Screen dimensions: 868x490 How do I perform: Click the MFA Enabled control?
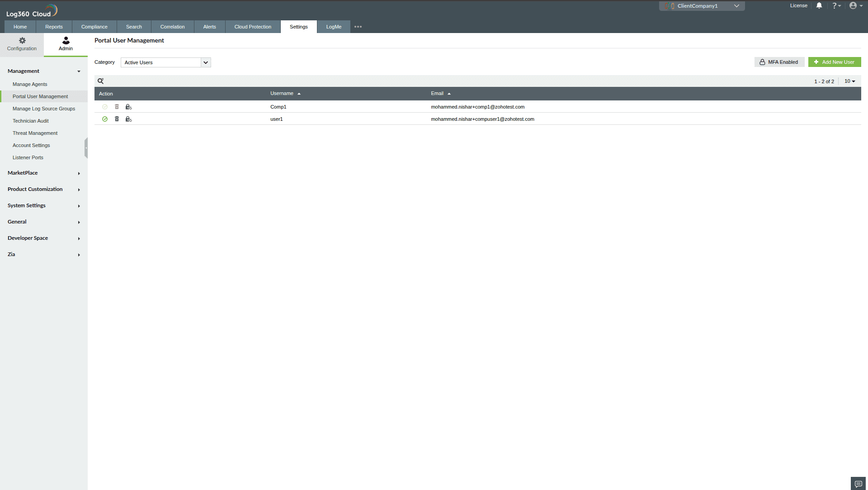click(x=779, y=62)
